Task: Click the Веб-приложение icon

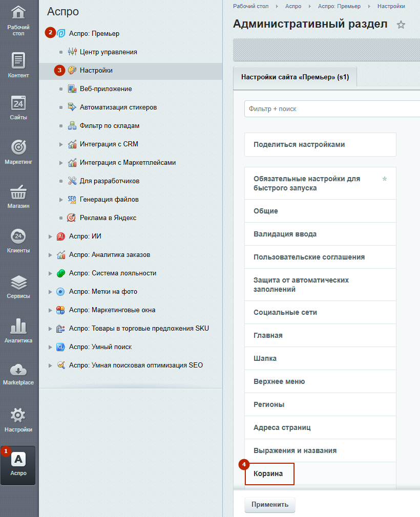Action: coord(72,89)
